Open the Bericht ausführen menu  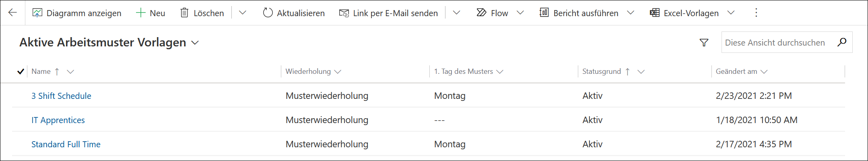click(x=579, y=13)
